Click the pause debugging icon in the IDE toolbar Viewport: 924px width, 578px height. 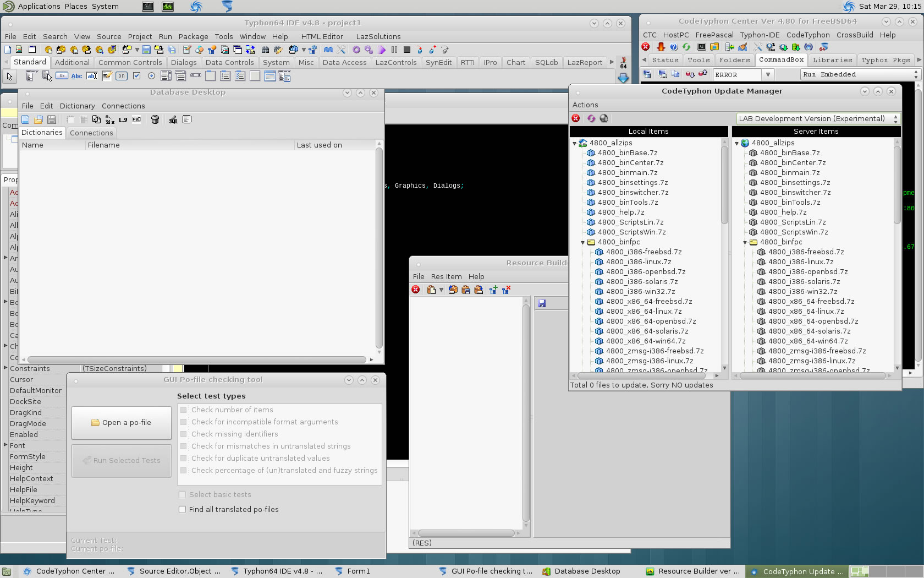coord(394,50)
